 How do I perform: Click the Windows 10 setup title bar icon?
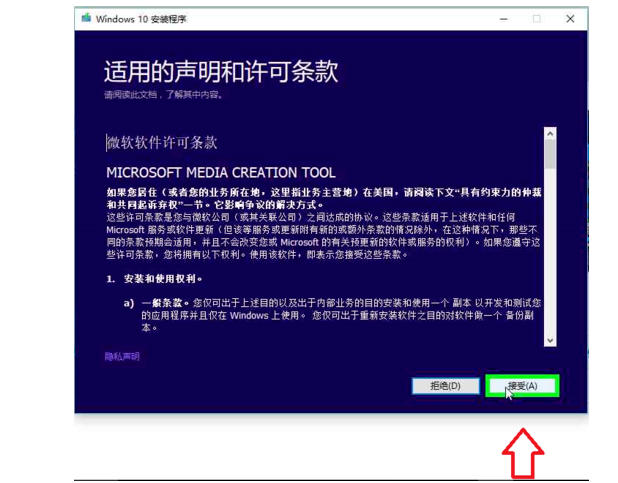(87, 18)
